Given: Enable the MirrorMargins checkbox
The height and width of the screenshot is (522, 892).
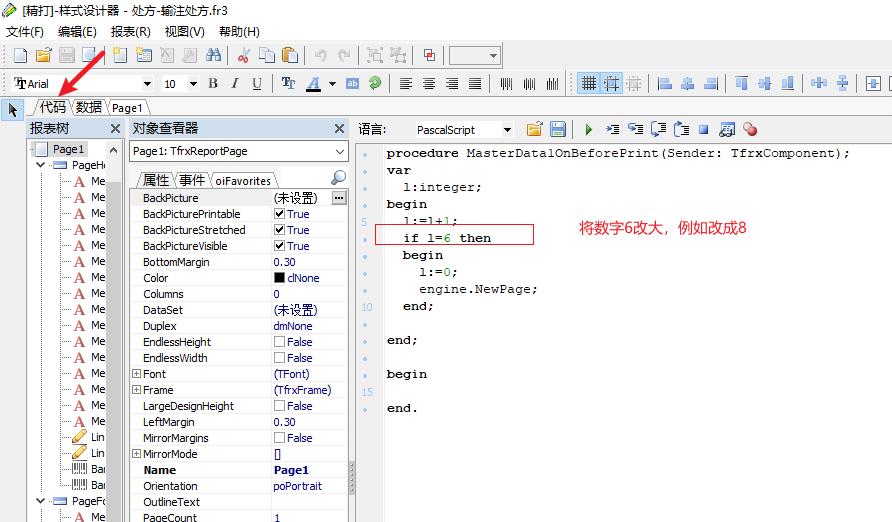Looking at the screenshot, I should click(x=280, y=438).
